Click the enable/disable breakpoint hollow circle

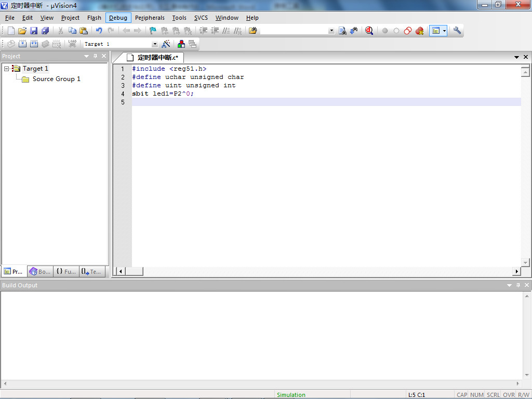click(396, 31)
